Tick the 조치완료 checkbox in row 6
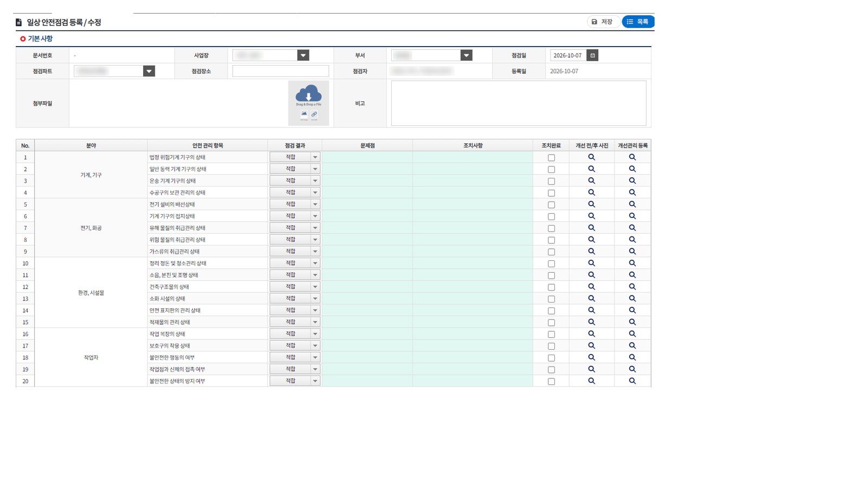The height and width of the screenshot is (488, 868). 551,216
